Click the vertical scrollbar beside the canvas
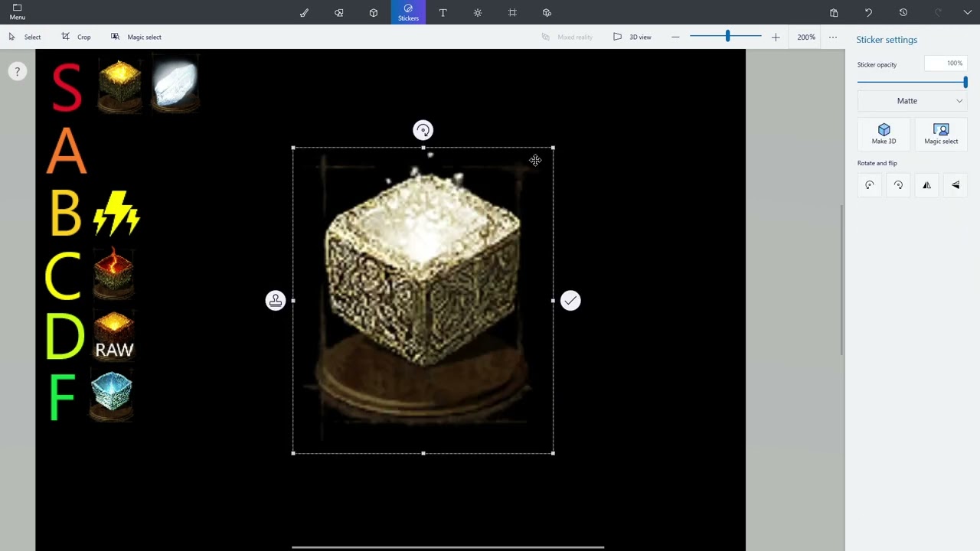 click(842, 280)
